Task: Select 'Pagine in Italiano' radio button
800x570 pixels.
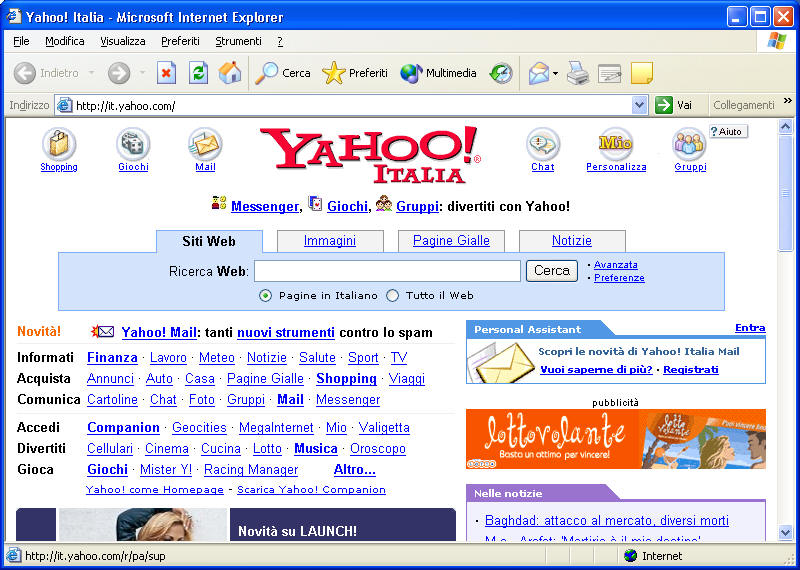Action: (x=266, y=296)
